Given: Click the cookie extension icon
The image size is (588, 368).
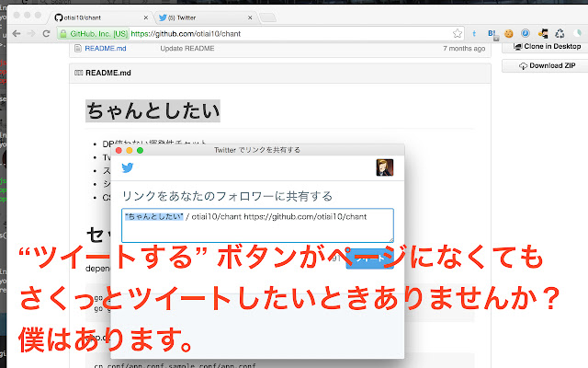Looking at the screenshot, I should click(x=508, y=33).
